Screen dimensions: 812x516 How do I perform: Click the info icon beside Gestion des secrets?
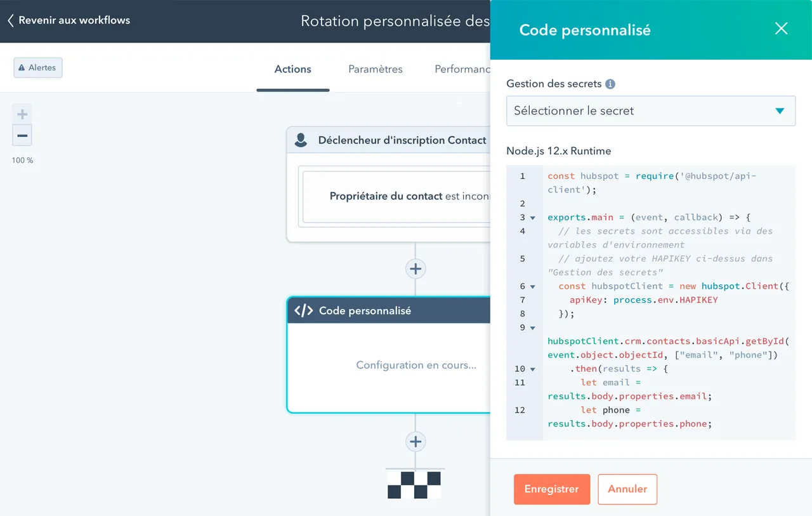coord(610,84)
